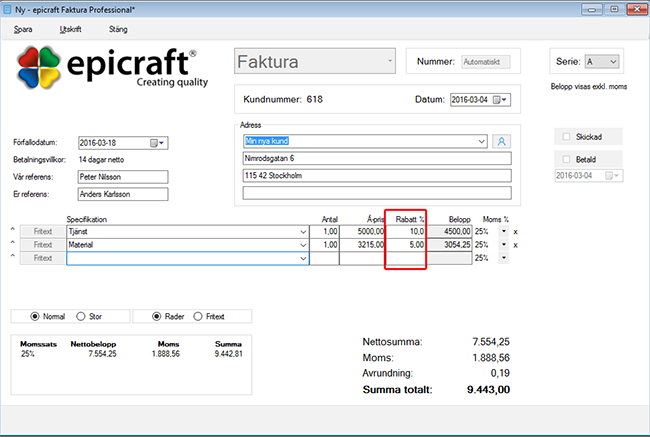Click the Nettosumma value 7.554,25
The width and height of the screenshot is (650, 437).
click(491, 342)
